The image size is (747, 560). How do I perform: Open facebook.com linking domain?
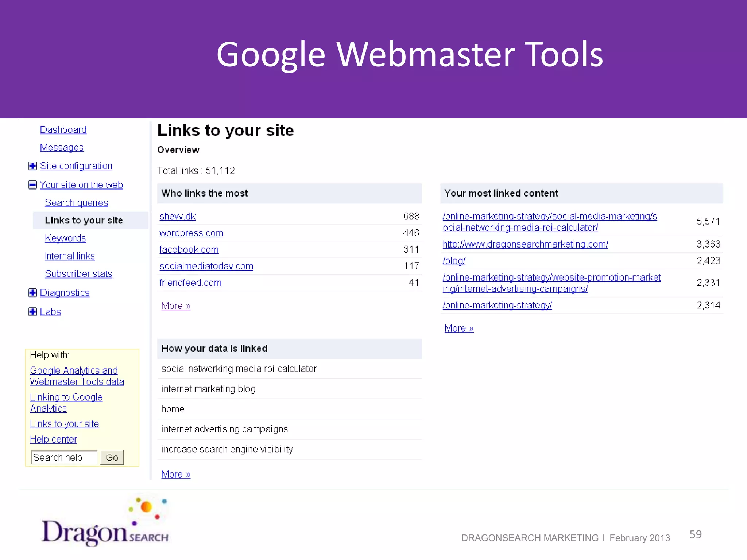(x=189, y=249)
